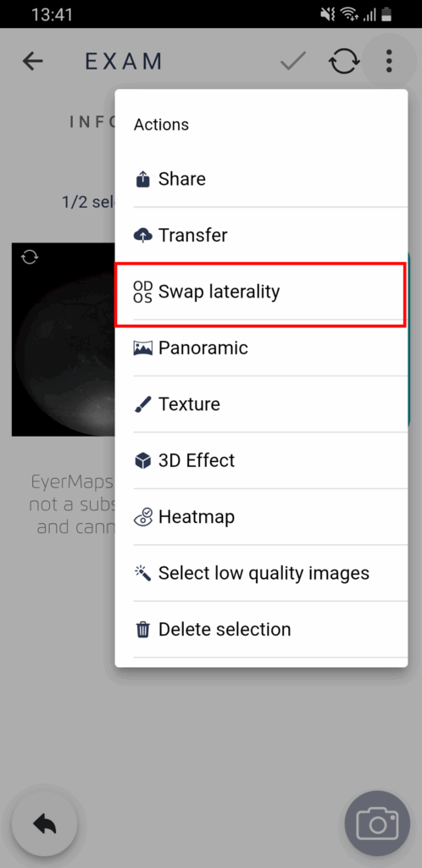The height and width of the screenshot is (868, 422).
Task: Tap the OD/OS swap laterality icon
Action: click(142, 292)
